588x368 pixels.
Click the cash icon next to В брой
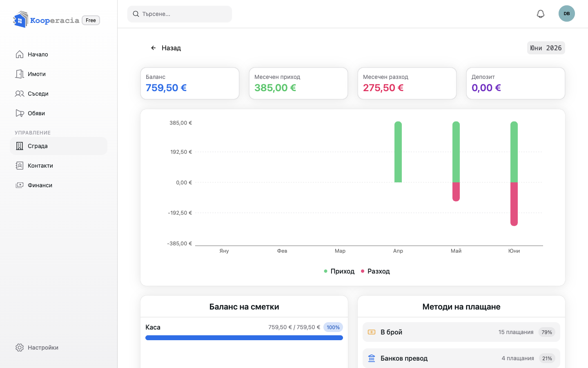click(x=372, y=332)
